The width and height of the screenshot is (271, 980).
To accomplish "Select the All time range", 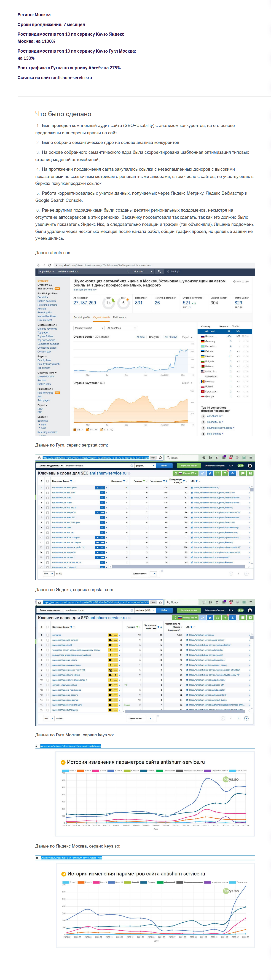I will 141,337.
